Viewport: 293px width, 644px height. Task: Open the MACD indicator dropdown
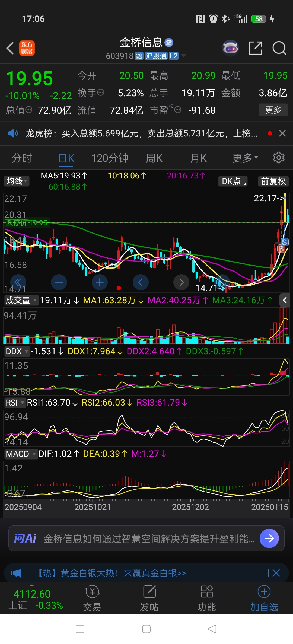pos(21,454)
